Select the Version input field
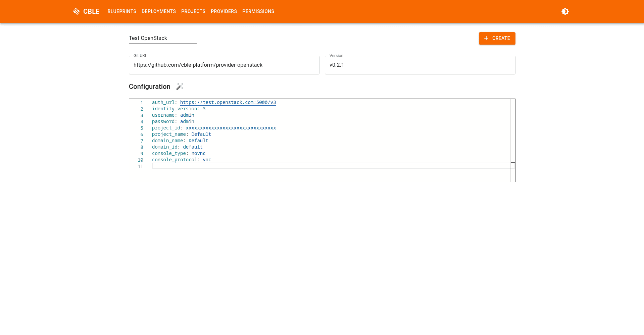 pos(420,65)
